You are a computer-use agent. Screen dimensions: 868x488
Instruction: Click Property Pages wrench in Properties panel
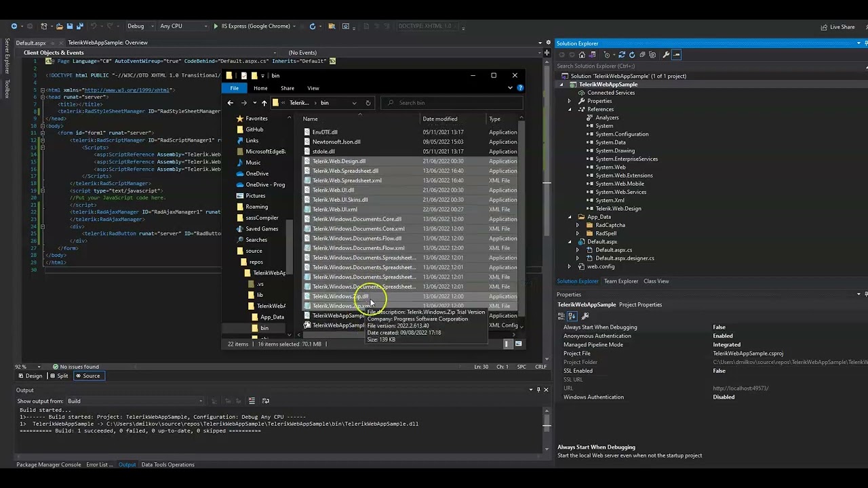pos(585,316)
